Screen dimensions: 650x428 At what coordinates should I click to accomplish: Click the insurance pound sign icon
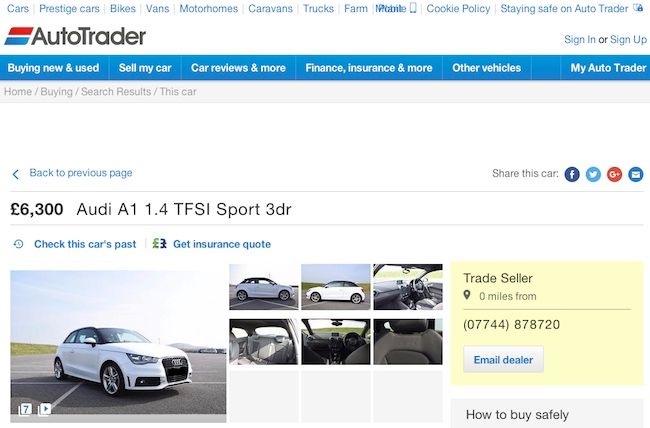click(159, 243)
